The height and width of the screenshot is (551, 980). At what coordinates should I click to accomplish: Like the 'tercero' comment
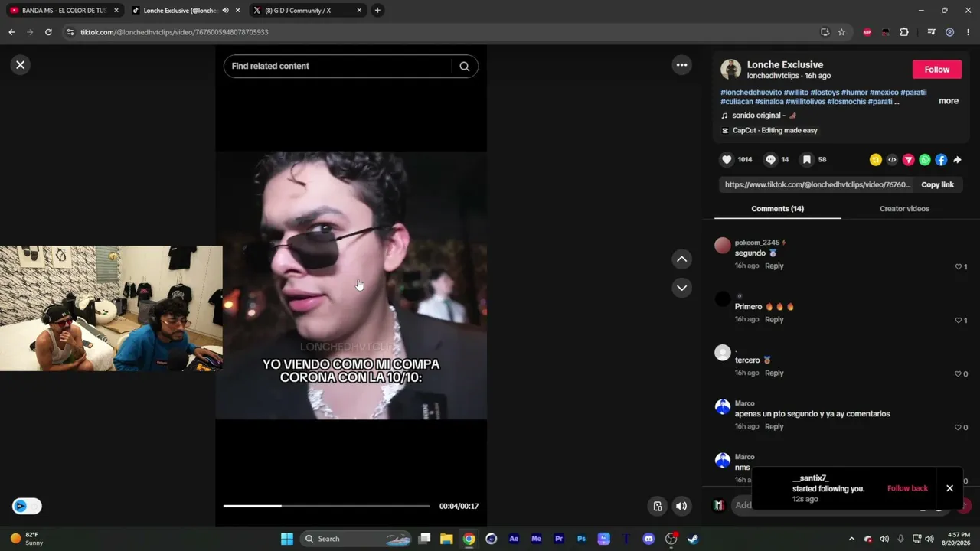click(x=958, y=374)
